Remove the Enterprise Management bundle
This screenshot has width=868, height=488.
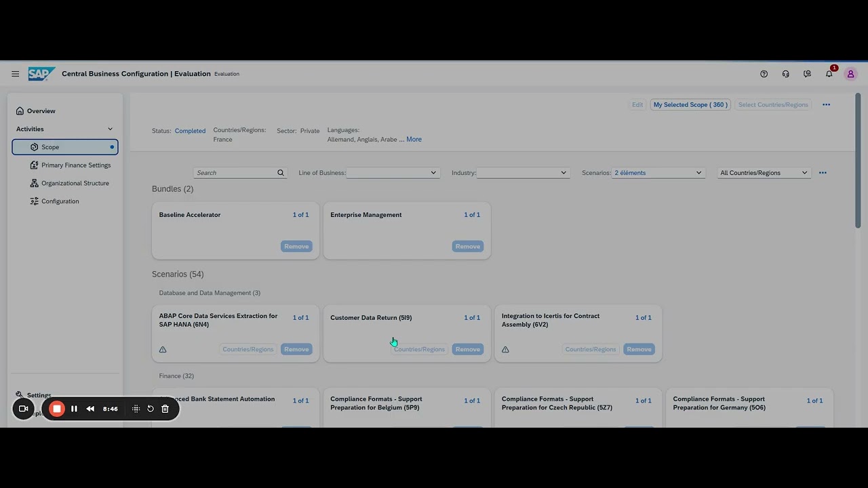pyautogui.click(x=468, y=247)
